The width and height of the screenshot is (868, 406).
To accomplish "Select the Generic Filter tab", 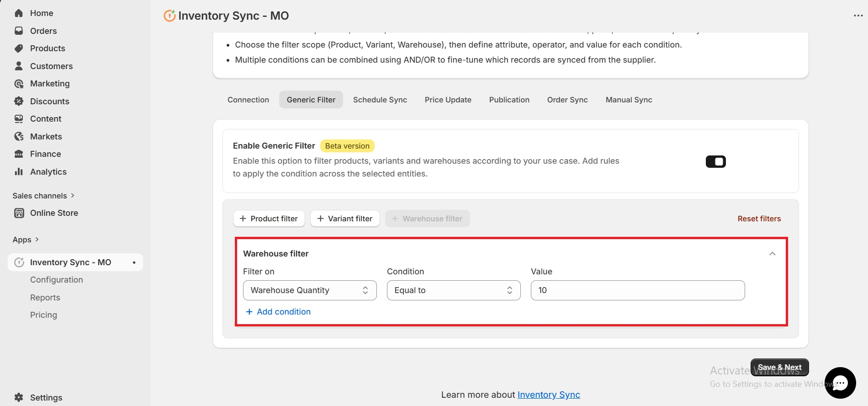I will point(311,100).
